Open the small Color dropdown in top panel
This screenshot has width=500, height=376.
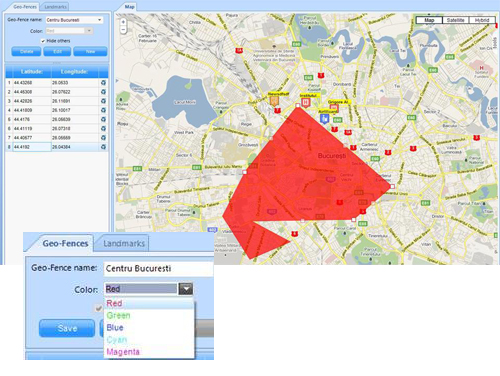[x=69, y=31]
